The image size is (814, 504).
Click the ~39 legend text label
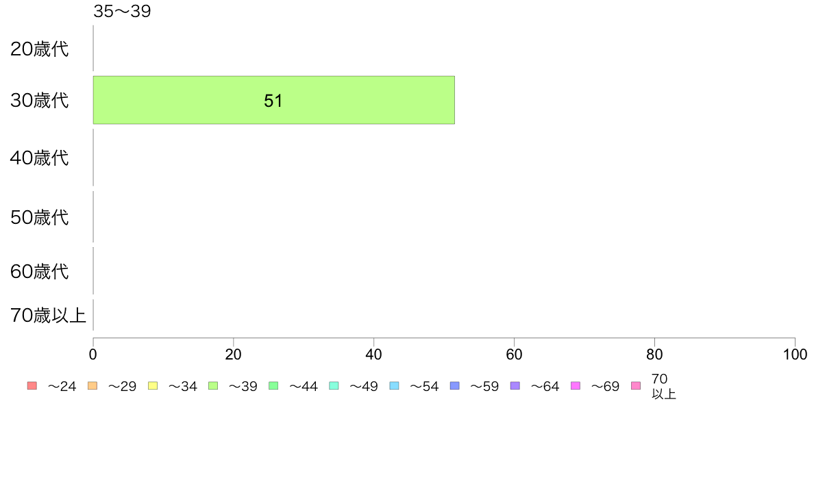pyautogui.click(x=243, y=387)
